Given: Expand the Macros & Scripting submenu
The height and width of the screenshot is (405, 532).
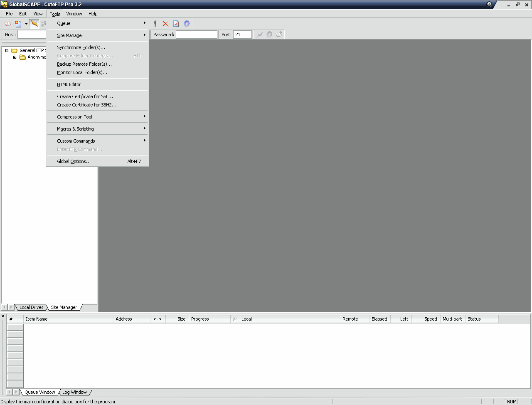Looking at the screenshot, I should [x=97, y=129].
